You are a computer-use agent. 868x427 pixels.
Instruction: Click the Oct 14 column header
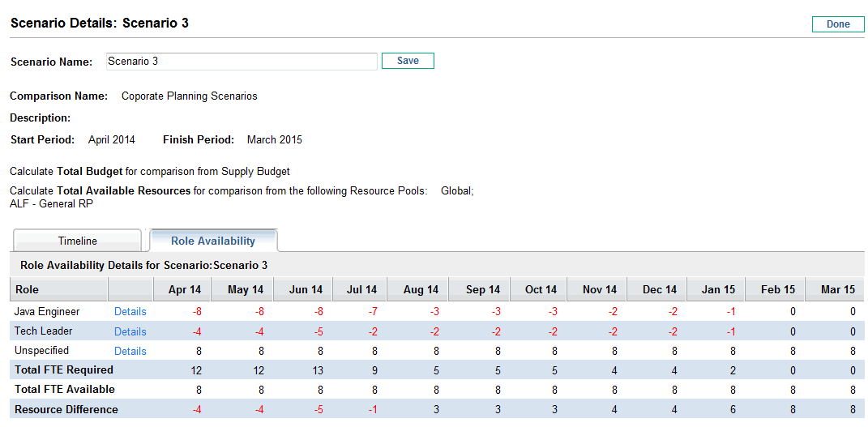pos(541,289)
